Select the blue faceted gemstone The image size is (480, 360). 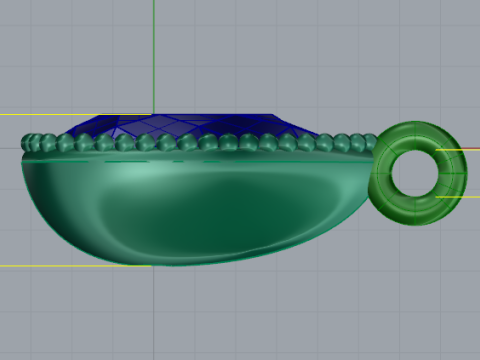pos(193,125)
